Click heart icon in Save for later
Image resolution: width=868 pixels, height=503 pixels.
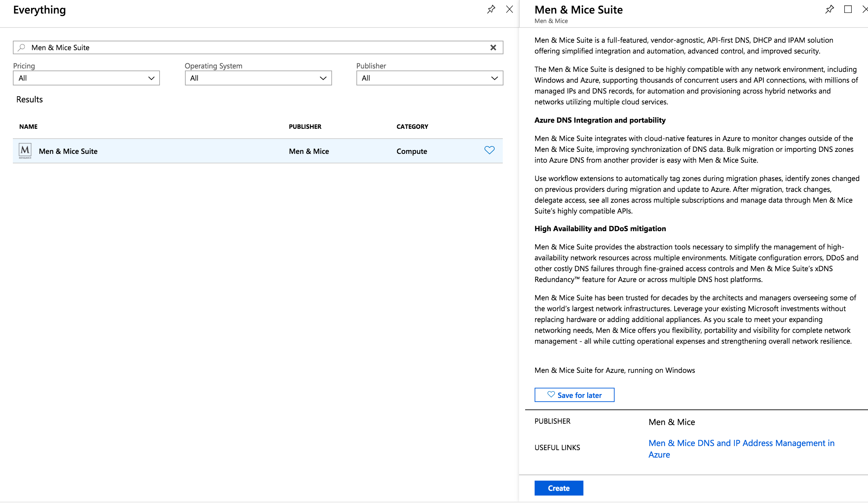point(551,395)
